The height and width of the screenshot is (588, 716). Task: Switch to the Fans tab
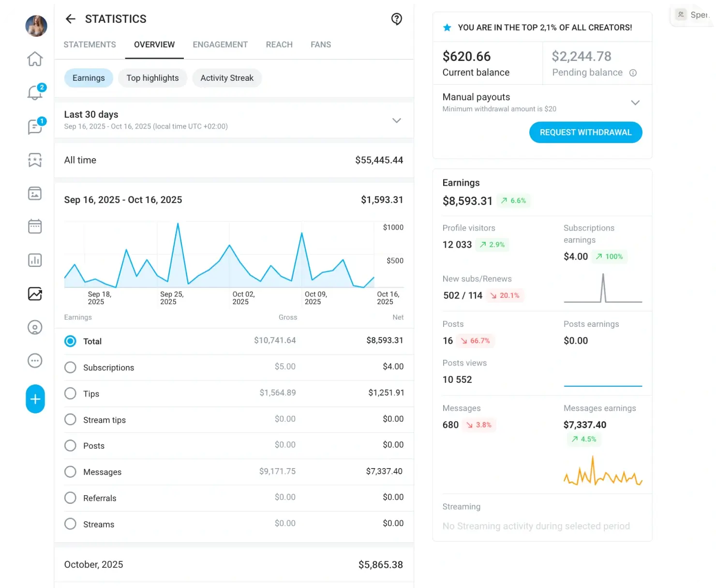321,44
